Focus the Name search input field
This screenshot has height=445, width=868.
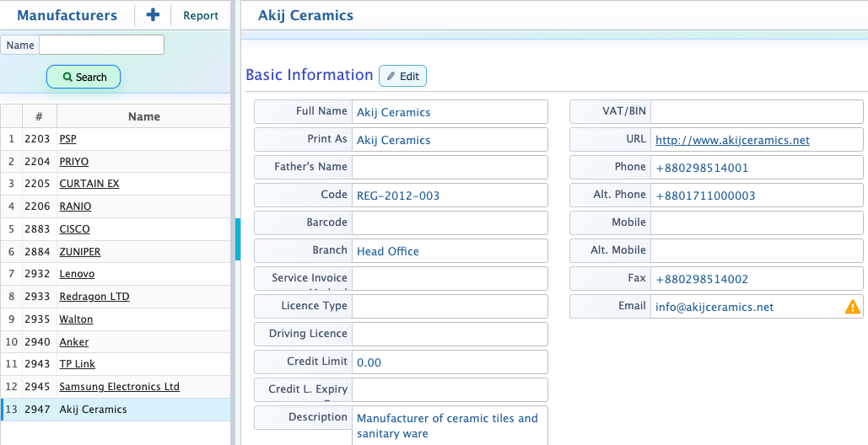pyautogui.click(x=102, y=45)
